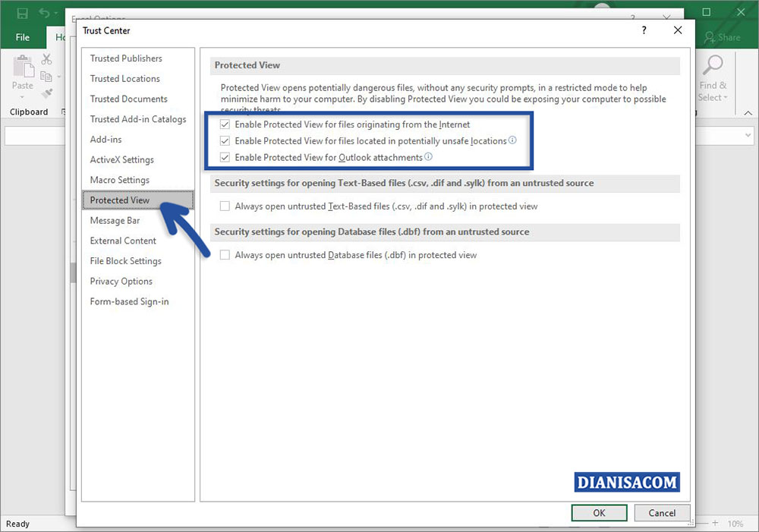Collapse the Excel ribbon chevron
This screenshot has height=532, width=759.
click(x=748, y=113)
